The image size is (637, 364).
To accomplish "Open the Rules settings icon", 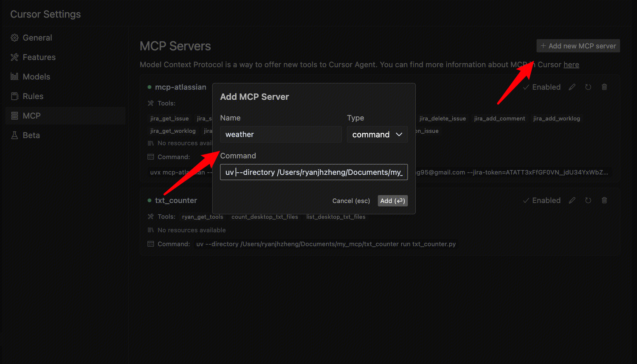I will pyautogui.click(x=15, y=96).
